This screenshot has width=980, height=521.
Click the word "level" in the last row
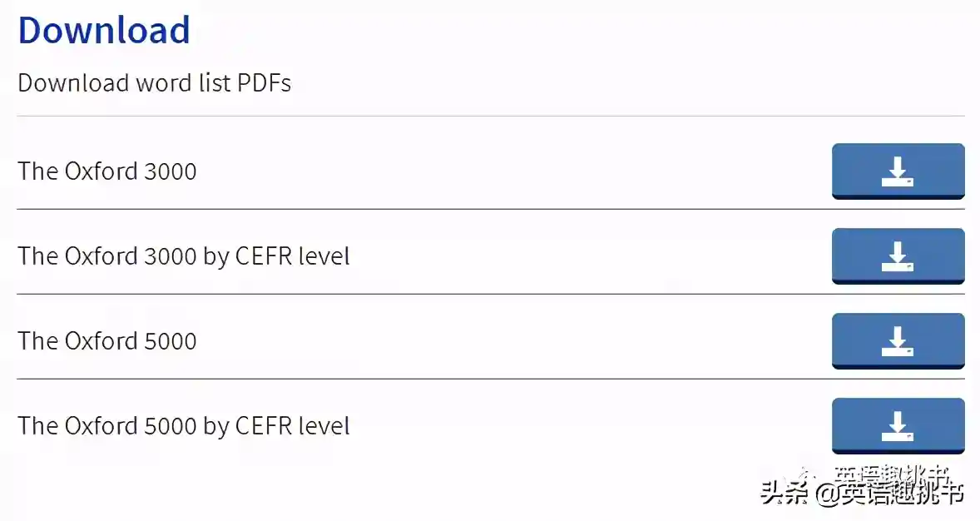click(x=324, y=426)
